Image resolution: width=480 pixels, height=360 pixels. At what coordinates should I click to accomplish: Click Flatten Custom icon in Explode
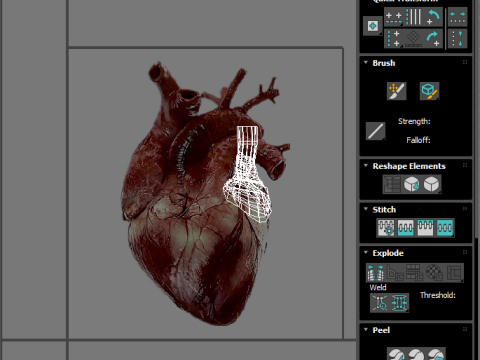454,273
